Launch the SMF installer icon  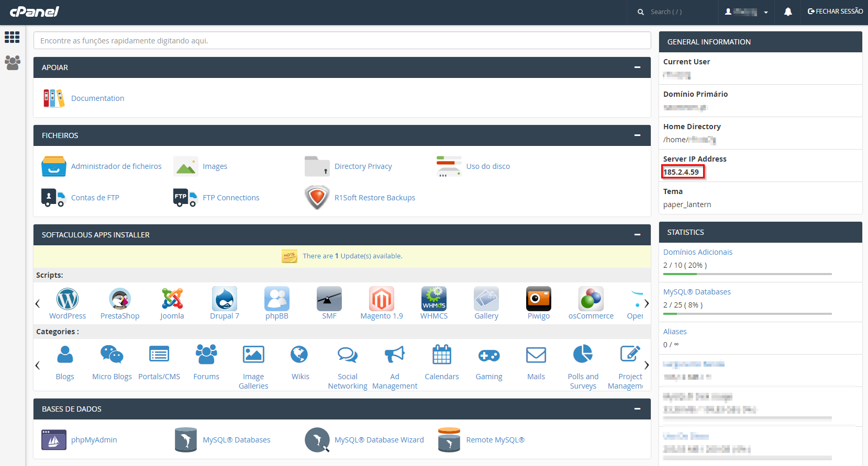pyautogui.click(x=329, y=299)
